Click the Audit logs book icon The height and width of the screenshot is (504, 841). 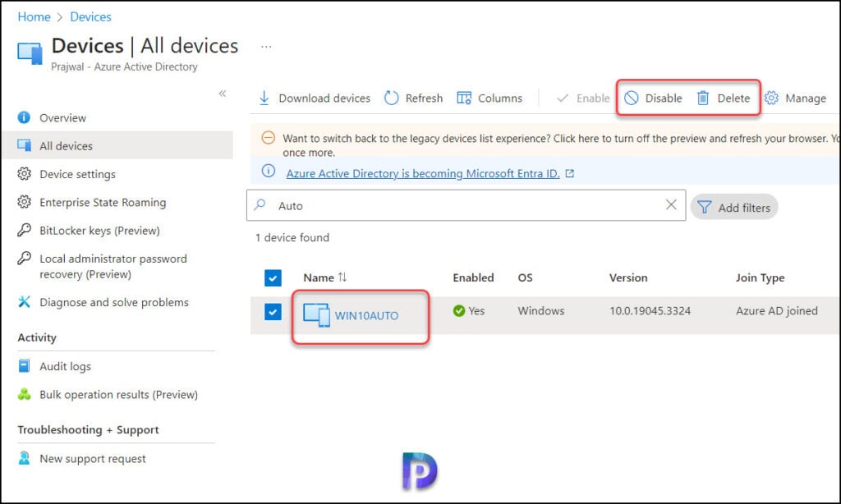(24, 365)
